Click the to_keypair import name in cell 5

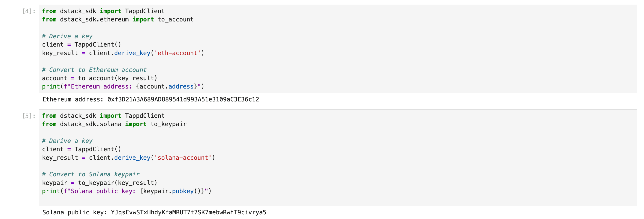click(168, 124)
